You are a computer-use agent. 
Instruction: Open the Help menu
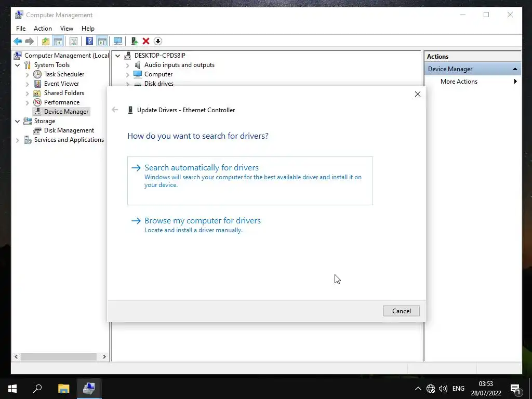(88, 29)
